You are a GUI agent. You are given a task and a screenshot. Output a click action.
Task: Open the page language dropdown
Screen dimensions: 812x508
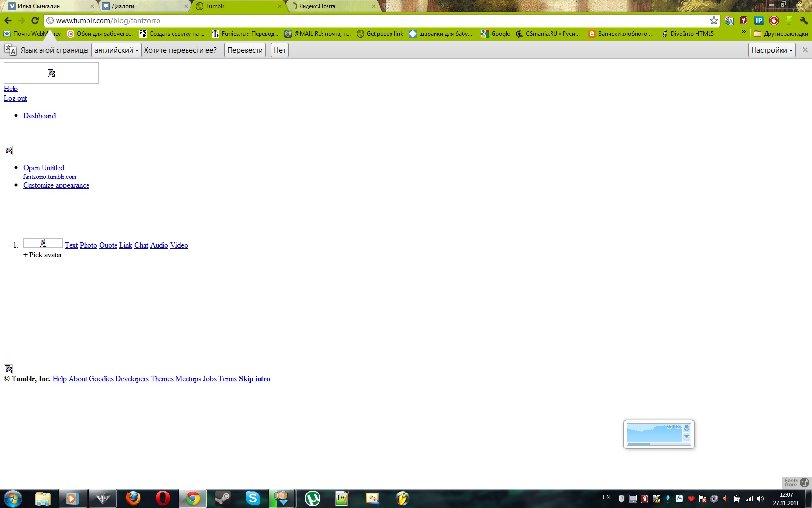click(x=116, y=50)
